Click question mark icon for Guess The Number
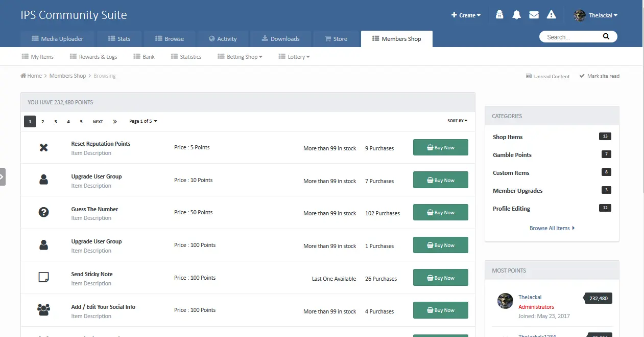The image size is (644, 337). click(43, 212)
